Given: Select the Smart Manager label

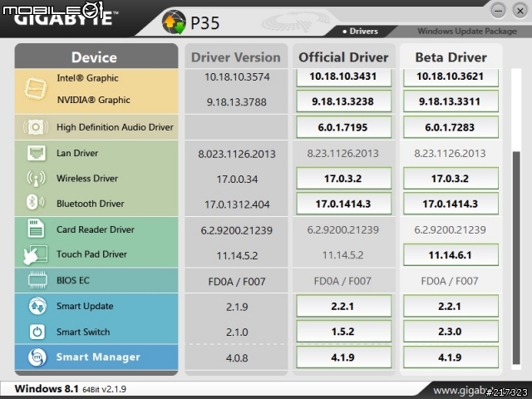Looking at the screenshot, I should point(98,357).
